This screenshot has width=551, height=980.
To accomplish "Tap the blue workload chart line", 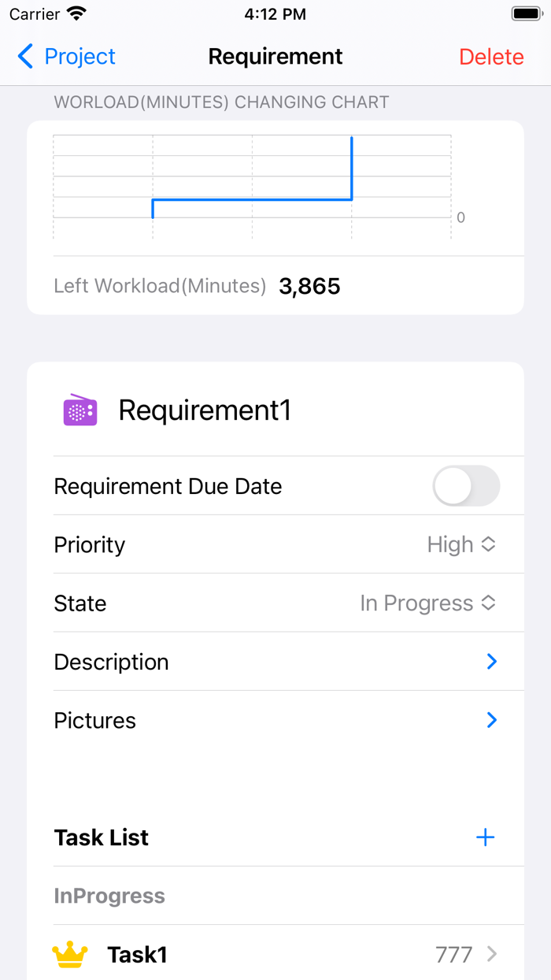I will pyautogui.click(x=252, y=199).
